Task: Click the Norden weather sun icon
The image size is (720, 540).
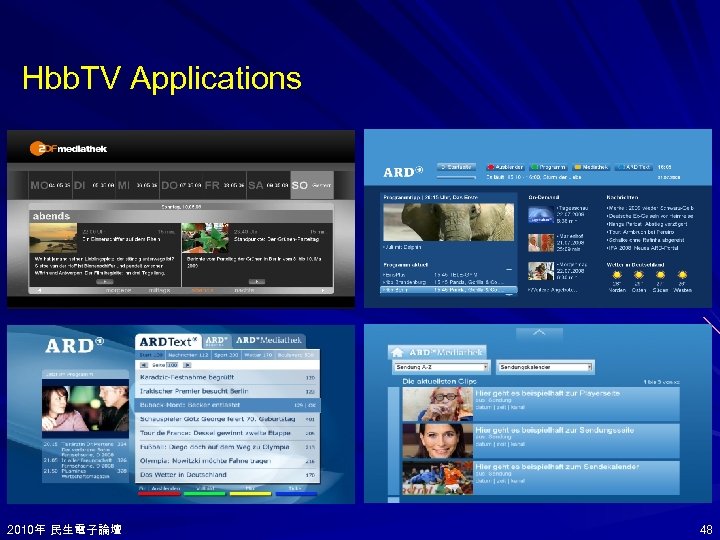Action: pyautogui.click(x=617, y=275)
